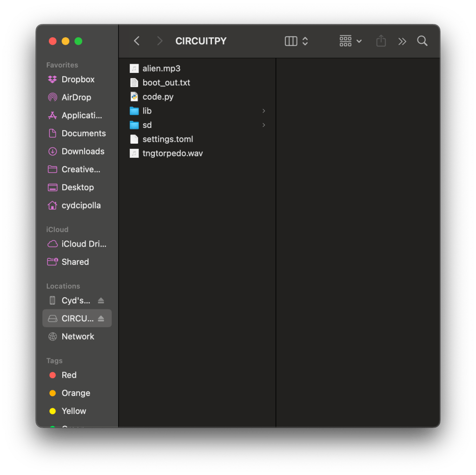Open search with the magnifying glass icon
Screen dimensions: 476x475
click(422, 41)
